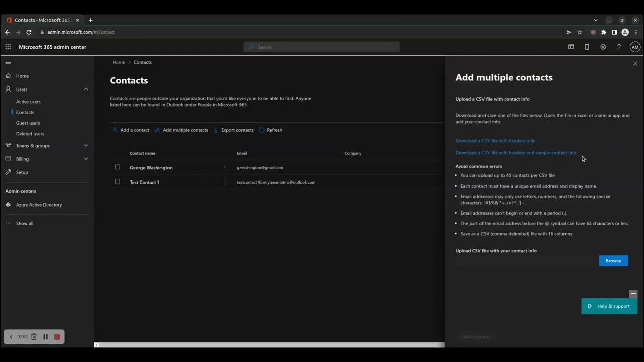Click the admin center search box
The width and height of the screenshot is (644, 362).
pyautogui.click(x=322, y=47)
